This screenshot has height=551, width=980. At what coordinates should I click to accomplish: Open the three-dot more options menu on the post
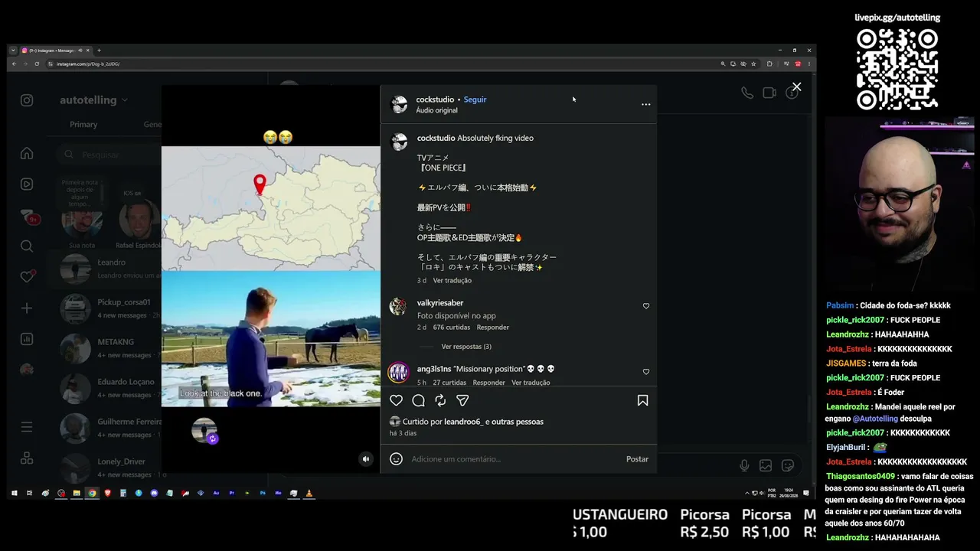coord(645,104)
